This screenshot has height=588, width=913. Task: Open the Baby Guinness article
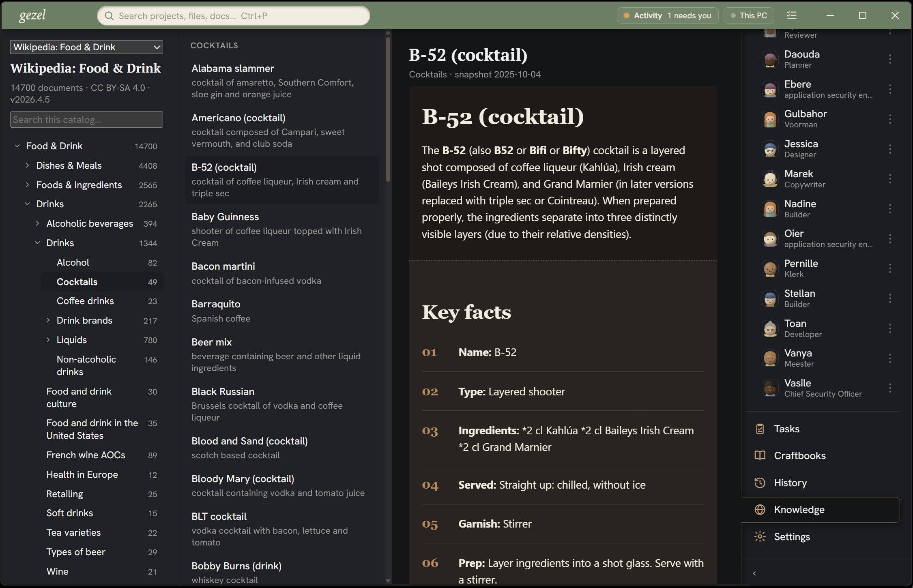(282, 230)
